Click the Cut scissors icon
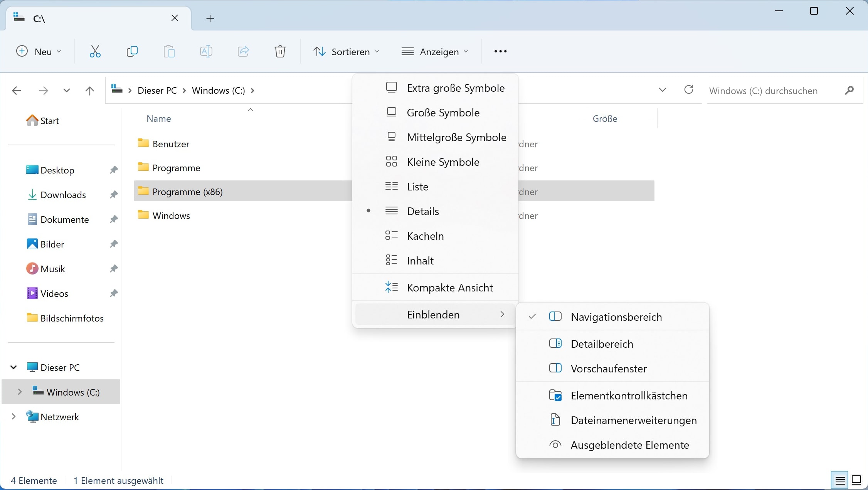Image resolution: width=868 pixels, height=490 pixels. point(95,51)
